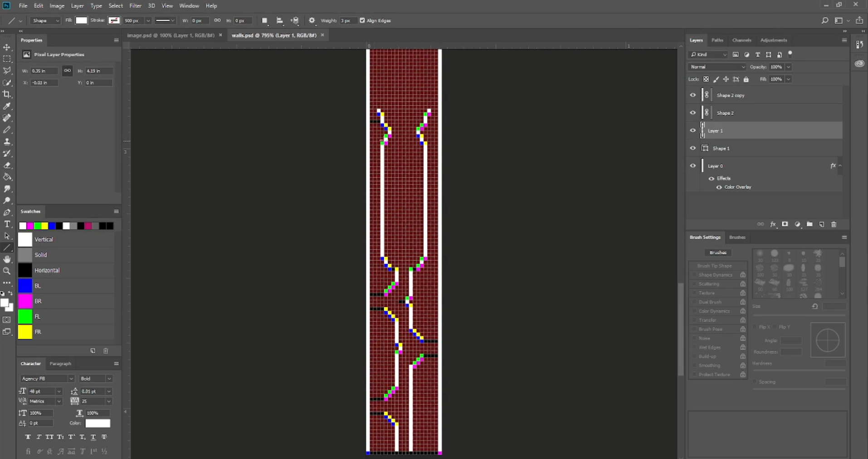This screenshot has width=868, height=459.
Task: Select the Horizontal Type tool
Action: tap(7, 224)
